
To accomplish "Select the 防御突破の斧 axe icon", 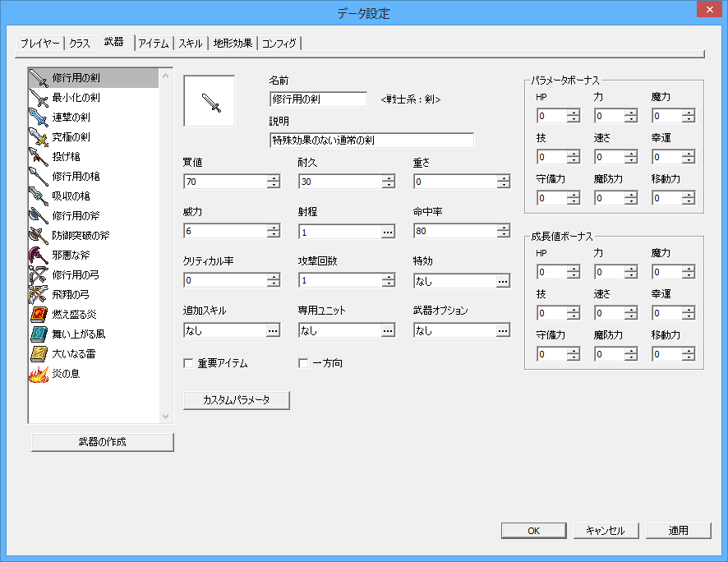I will 39,236.
